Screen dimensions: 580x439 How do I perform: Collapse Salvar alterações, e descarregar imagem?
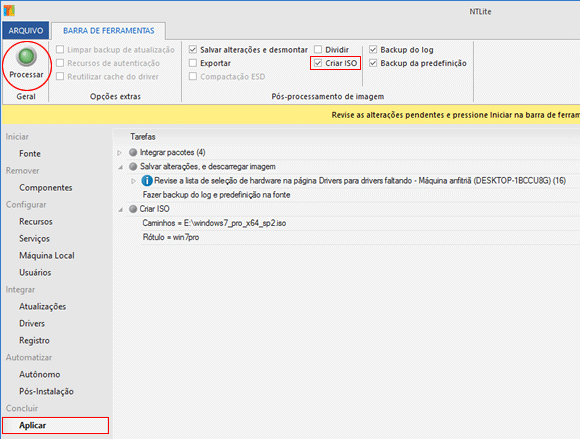[x=120, y=167]
